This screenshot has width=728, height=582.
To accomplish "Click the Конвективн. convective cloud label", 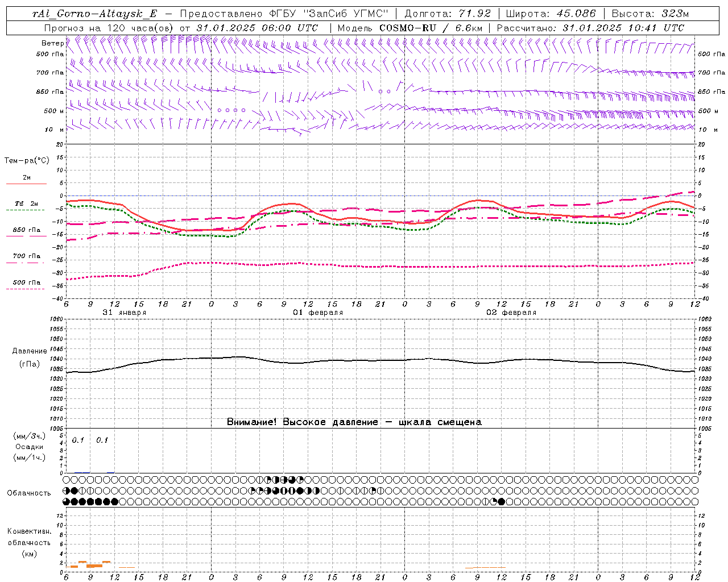I will pyautogui.click(x=29, y=532).
